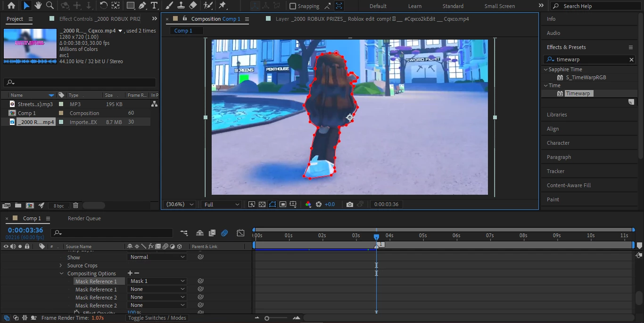Select the Roto Brush tool
644x323 pixels.
pyautogui.click(x=208, y=6)
